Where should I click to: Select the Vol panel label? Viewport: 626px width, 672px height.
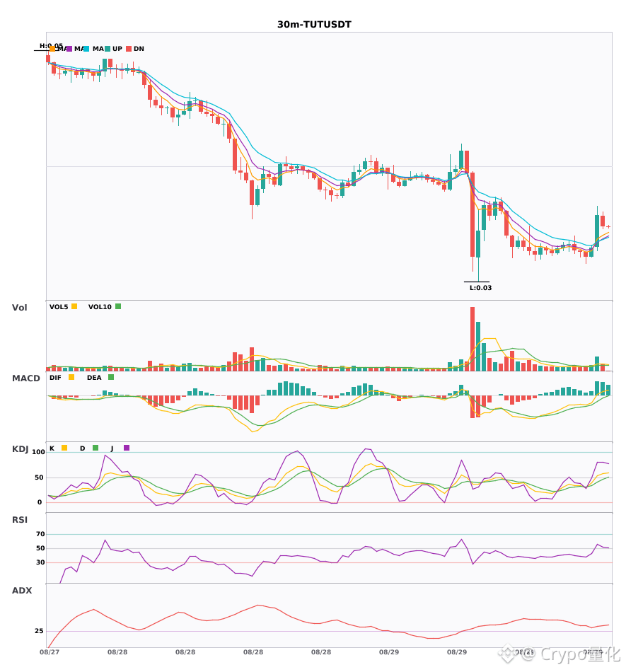tap(19, 308)
